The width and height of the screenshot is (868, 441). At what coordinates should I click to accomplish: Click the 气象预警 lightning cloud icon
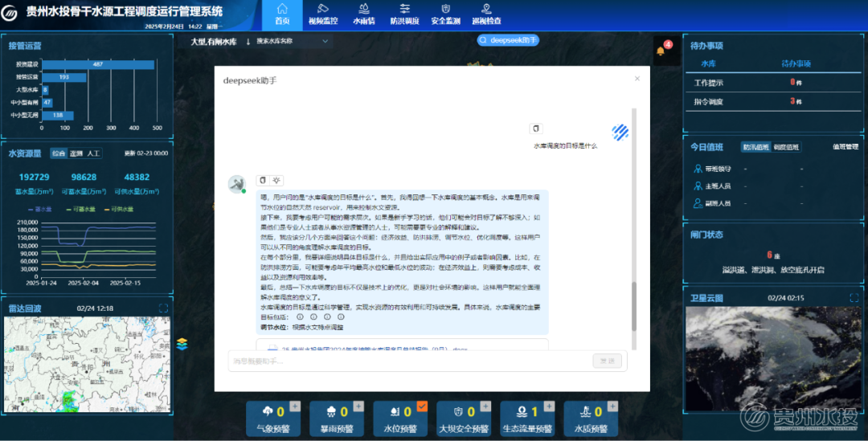pos(268,411)
